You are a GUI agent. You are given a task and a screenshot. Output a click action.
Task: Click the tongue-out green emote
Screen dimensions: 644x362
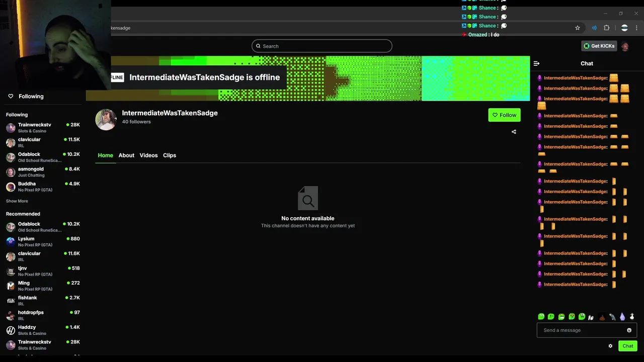pyautogui.click(x=582, y=317)
